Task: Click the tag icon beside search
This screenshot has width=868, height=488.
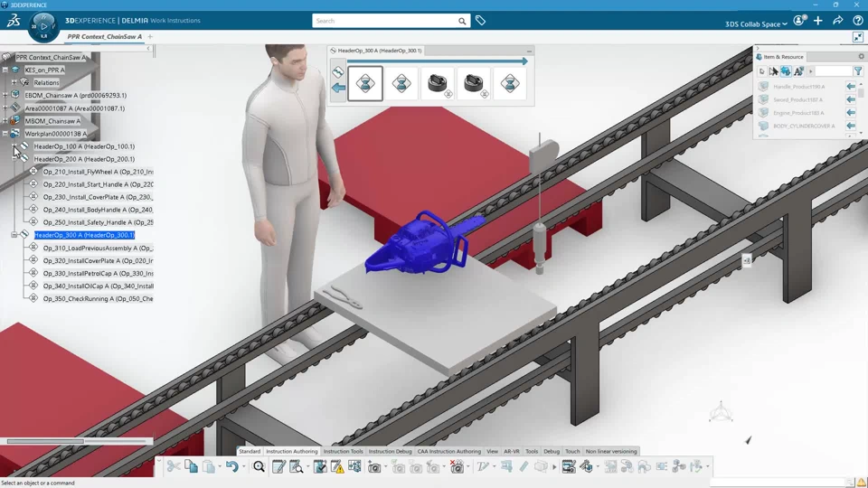Action: tap(480, 21)
